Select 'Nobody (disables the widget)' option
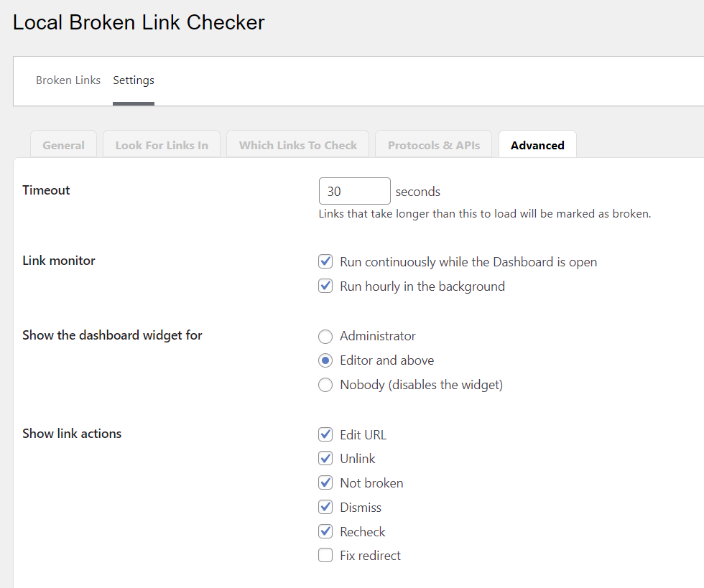Screen dimensions: 704x588 pyautogui.click(x=325, y=385)
